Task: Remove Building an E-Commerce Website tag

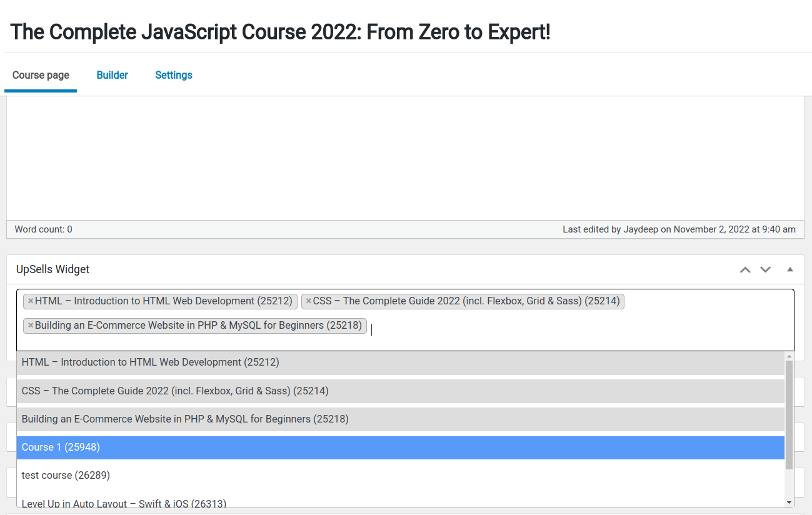Action: tap(31, 326)
